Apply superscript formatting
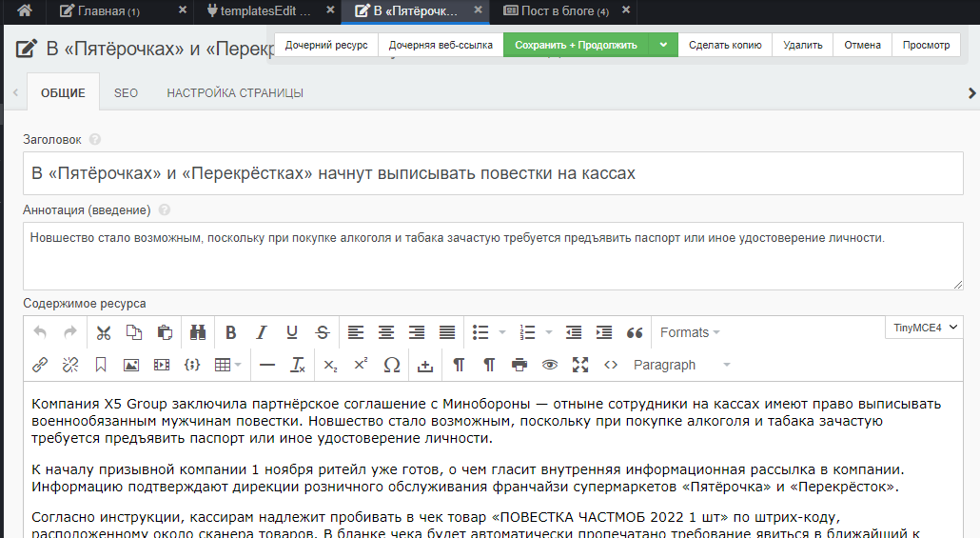The image size is (980, 538). (362, 365)
